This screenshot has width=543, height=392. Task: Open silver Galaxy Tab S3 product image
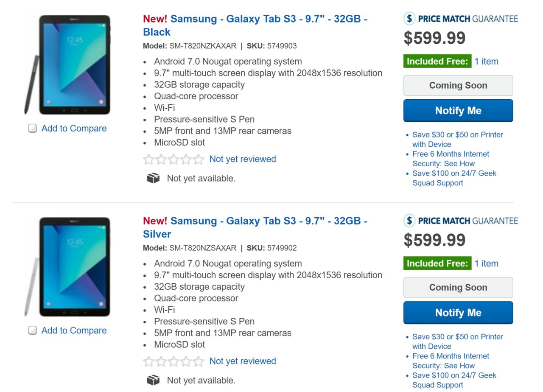[x=68, y=266]
